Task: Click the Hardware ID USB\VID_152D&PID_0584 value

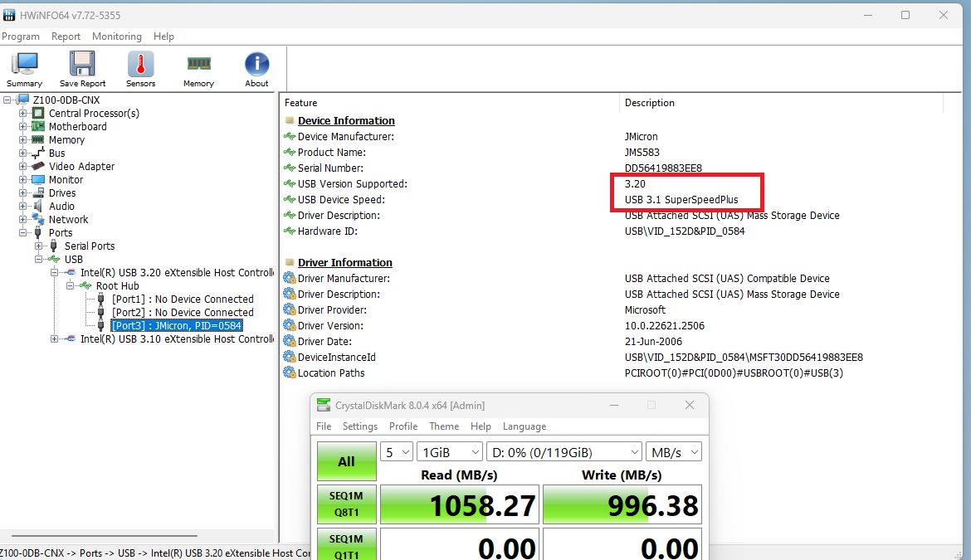Action: (685, 231)
